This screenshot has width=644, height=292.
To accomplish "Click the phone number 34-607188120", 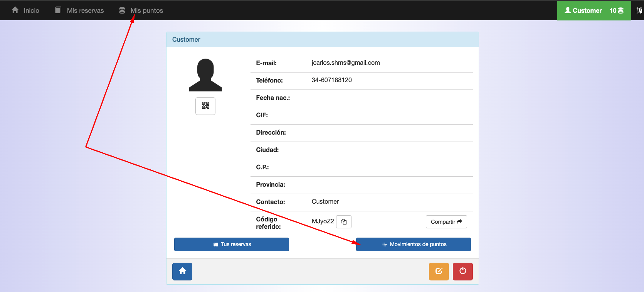I will [331, 80].
